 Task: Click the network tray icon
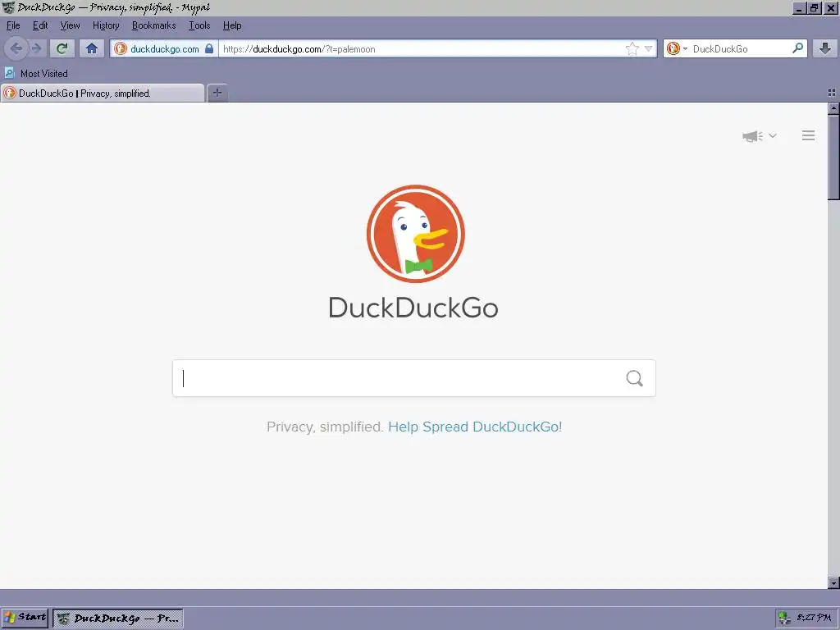784,618
